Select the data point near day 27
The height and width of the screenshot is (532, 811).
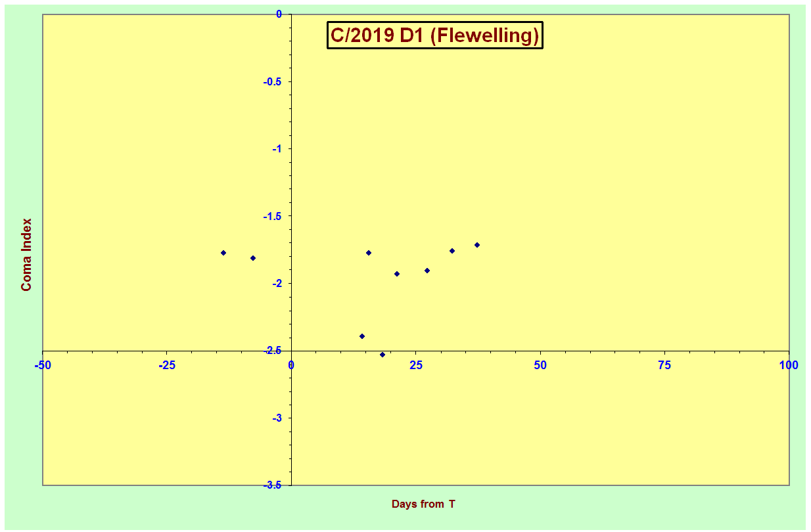[427, 271]
